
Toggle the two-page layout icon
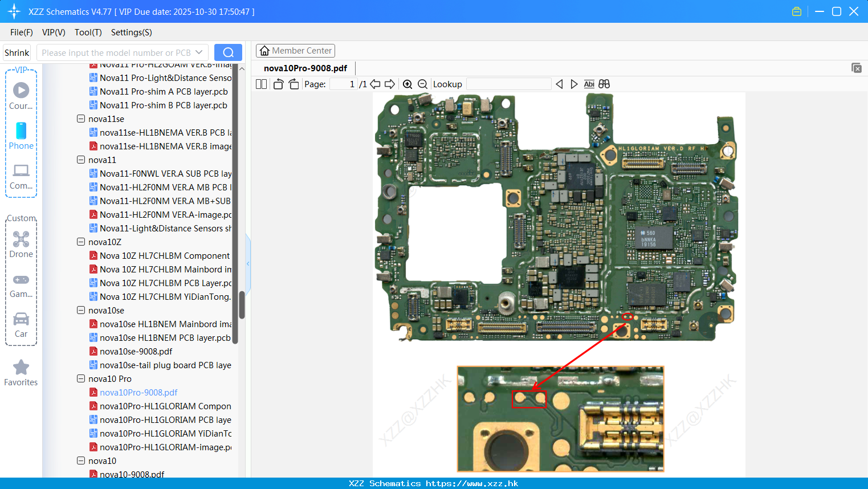[261, 84]
